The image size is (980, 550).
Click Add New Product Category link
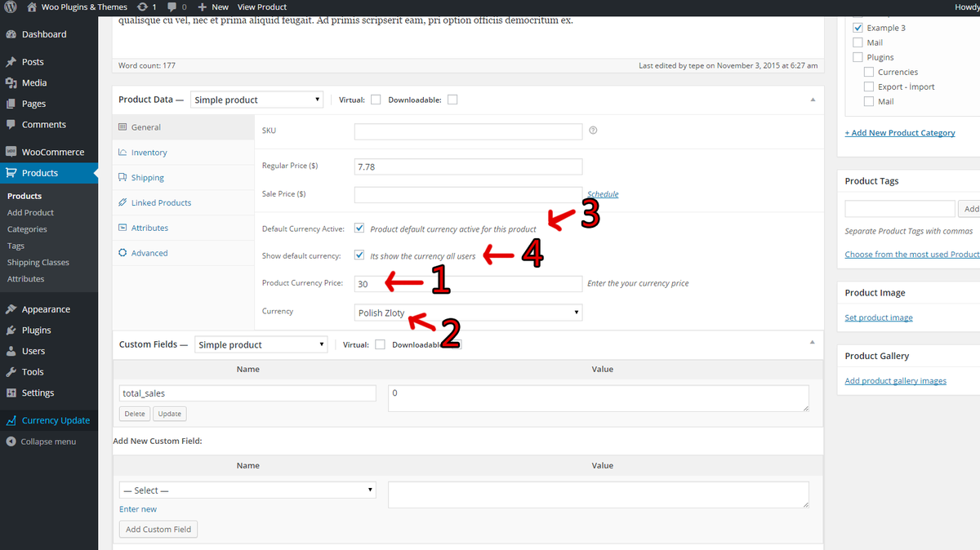900,132
